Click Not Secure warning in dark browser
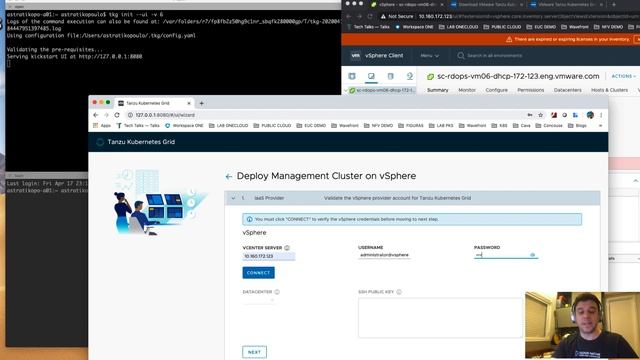The width and height of the screenshot is (640, 360). click(x=397, y=16)
